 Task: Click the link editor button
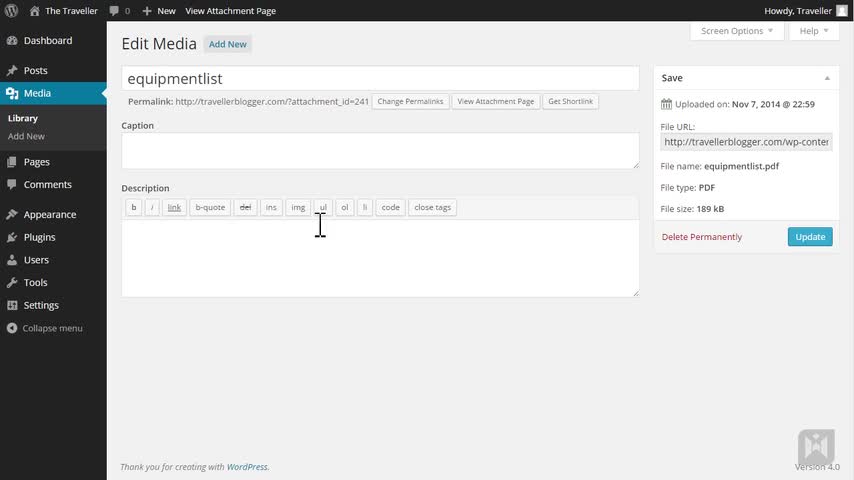point(174,207)
